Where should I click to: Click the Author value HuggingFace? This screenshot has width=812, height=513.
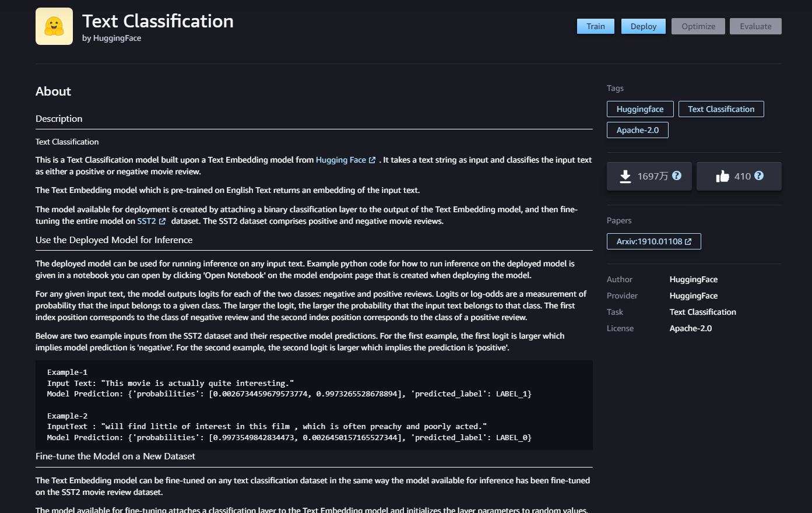[x=694, y=279]
